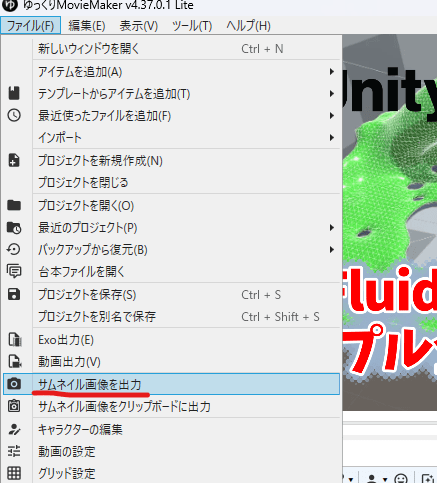Click the floppy disk save project icon
437x483 pixels.
click(x=14, y=294)
